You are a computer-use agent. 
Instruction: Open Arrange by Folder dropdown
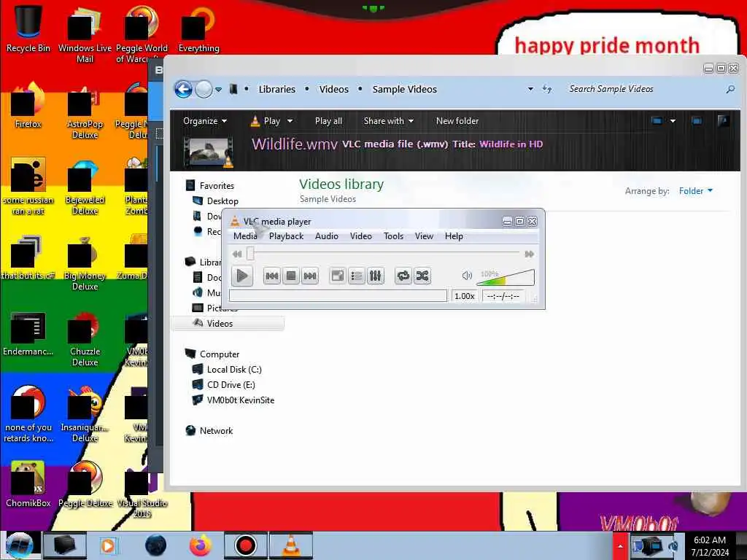(x=695, y=191)
